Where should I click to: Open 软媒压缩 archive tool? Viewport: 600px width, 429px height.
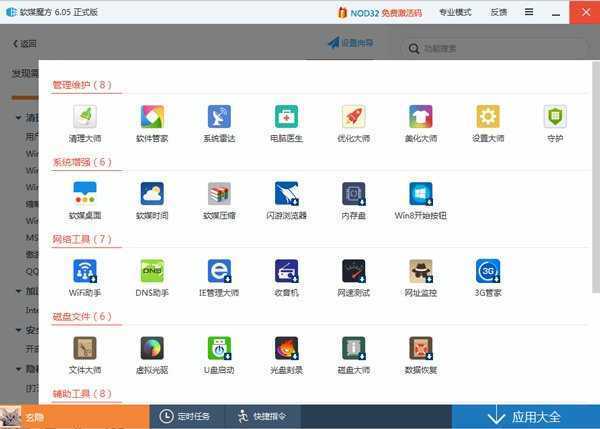click(x=219, y=194)
